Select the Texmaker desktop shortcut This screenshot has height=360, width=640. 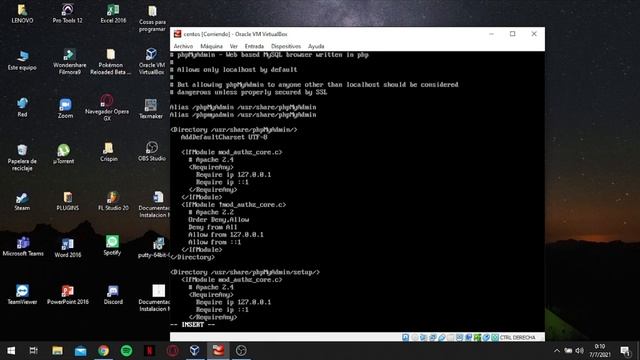click(x=151, y=108)
